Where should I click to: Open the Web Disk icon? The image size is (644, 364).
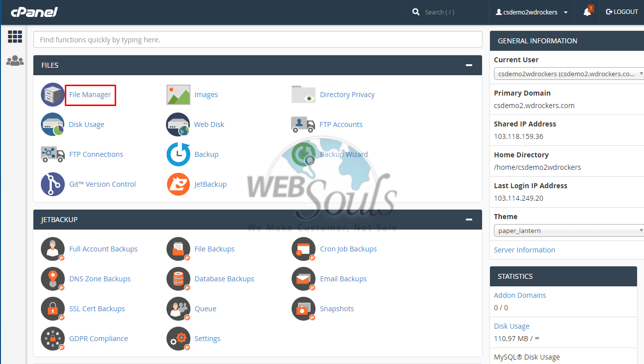[x=178, y=124]
